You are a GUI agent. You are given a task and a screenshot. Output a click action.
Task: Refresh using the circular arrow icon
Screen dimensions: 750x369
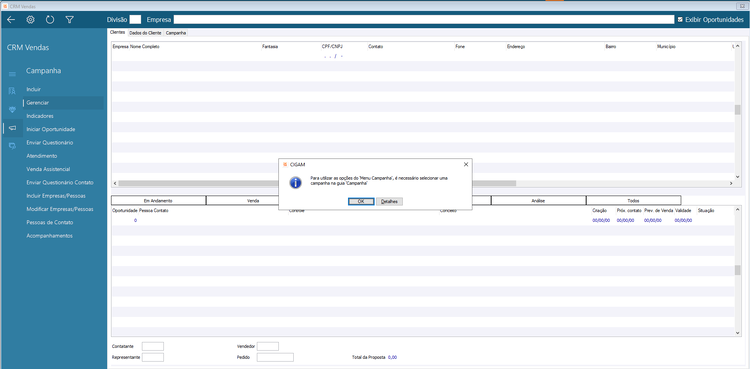click(x=50, y=20)
